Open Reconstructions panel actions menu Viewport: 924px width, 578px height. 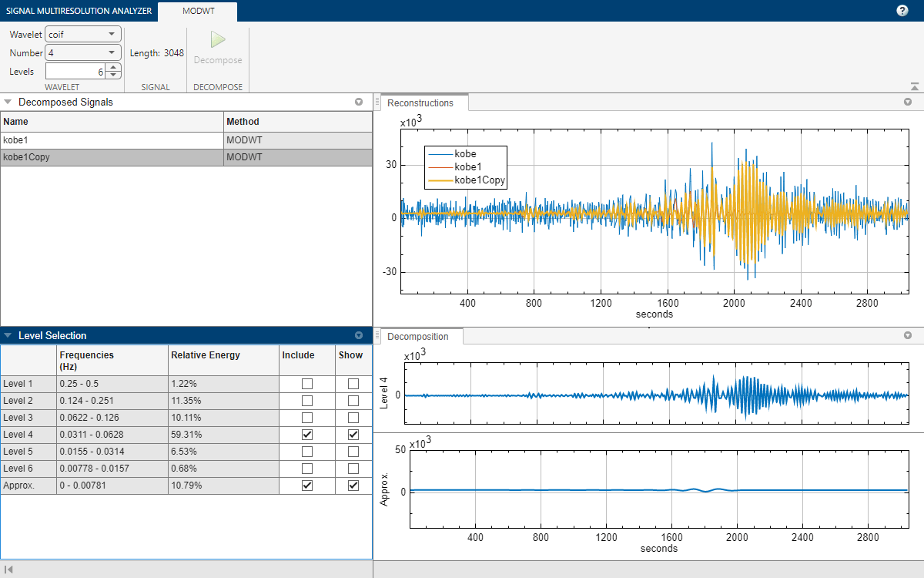coord(907,102)
